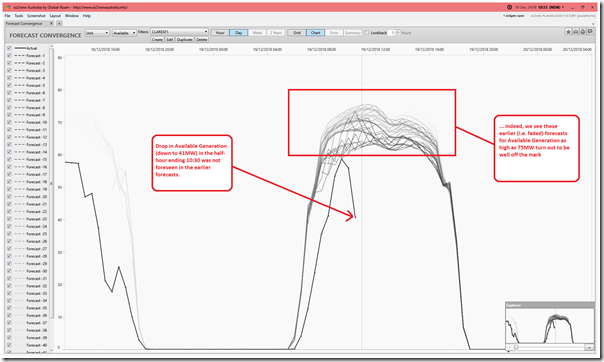This screenshot has width=604, height=362.
Task: Click the Forecast -40 legend label
Action: point(37,345)
